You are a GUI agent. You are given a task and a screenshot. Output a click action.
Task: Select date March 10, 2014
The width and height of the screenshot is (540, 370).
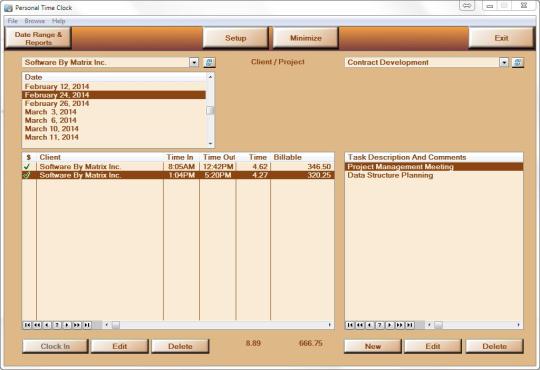114,129
